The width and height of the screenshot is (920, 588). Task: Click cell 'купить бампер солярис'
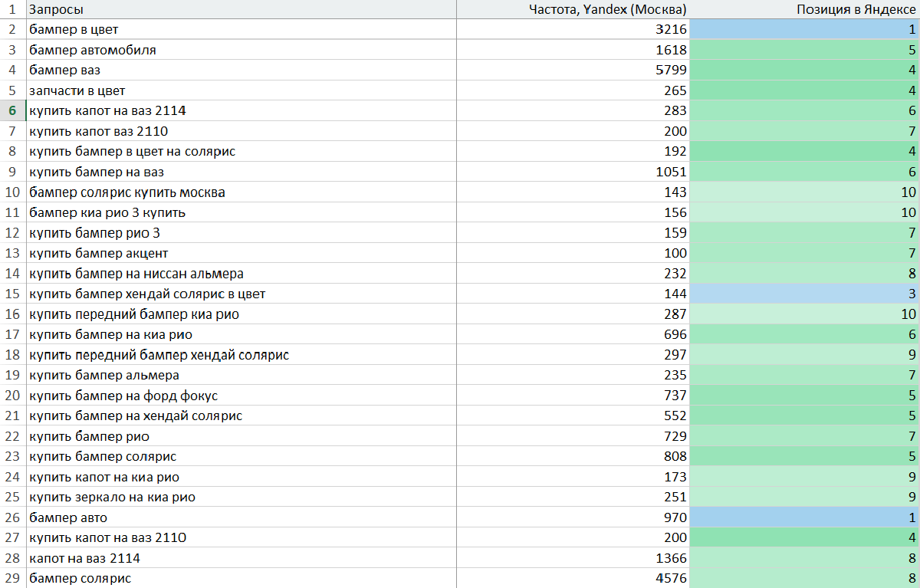pos(242,456)
